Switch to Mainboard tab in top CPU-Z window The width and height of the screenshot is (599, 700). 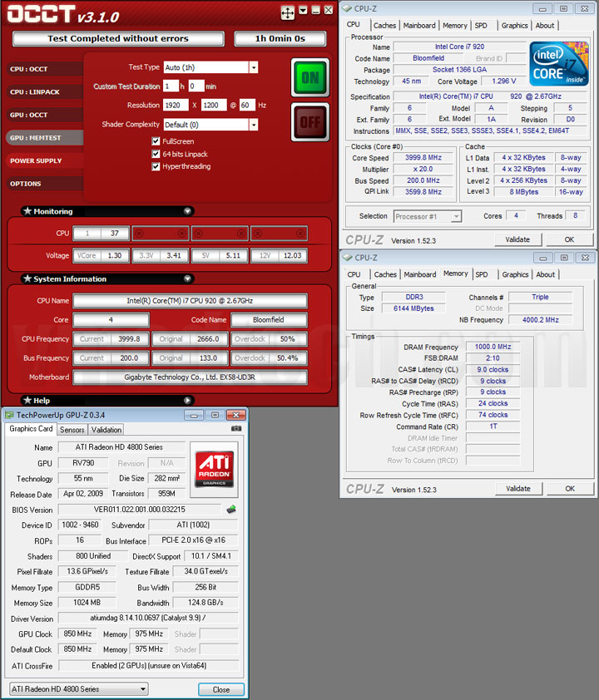pyautogui.click(x=419, y=26)
